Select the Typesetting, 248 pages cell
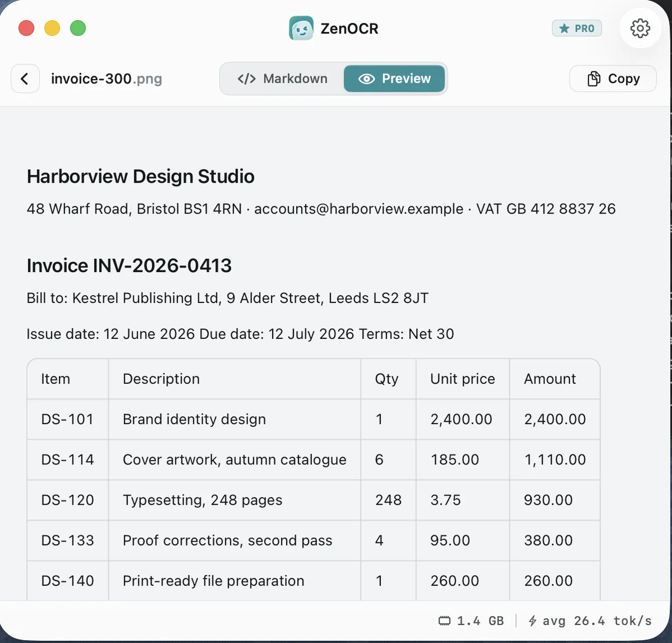The height and width of the screenshot is (643, 672). 235,500
